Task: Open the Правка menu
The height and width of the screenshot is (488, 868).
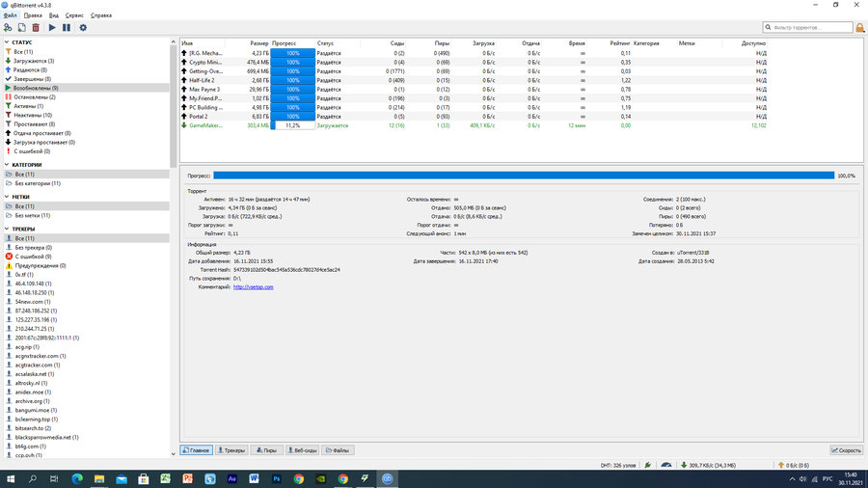Action: click(33, 15)
